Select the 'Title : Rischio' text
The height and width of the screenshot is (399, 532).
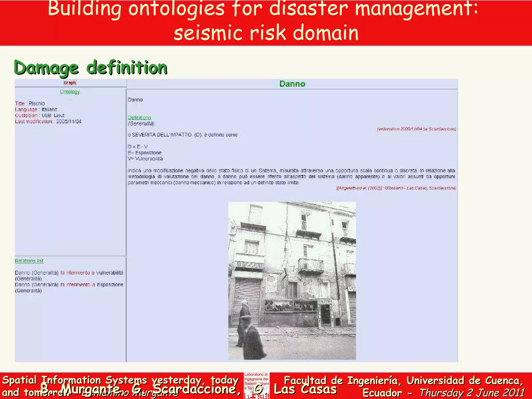click(30, 103)
